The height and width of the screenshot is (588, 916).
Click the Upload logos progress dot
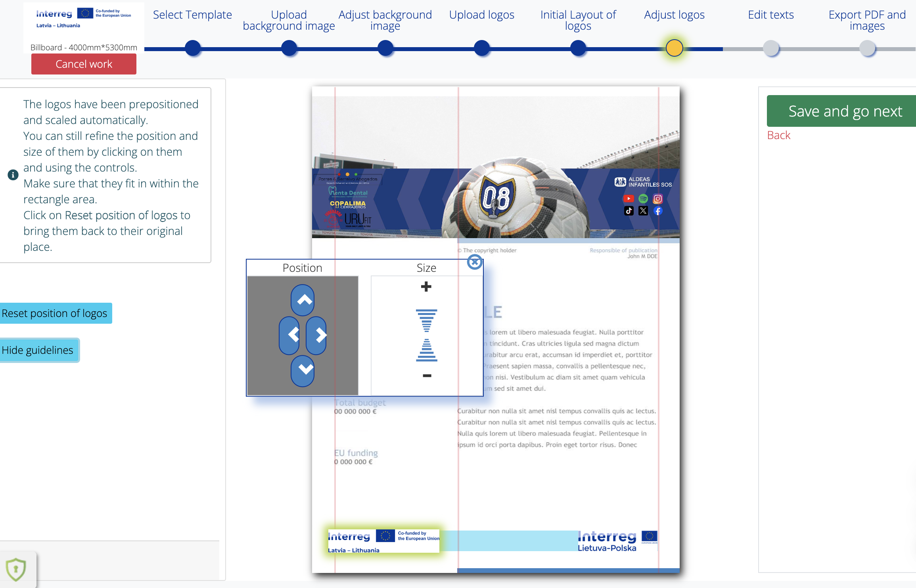point(482,48)
